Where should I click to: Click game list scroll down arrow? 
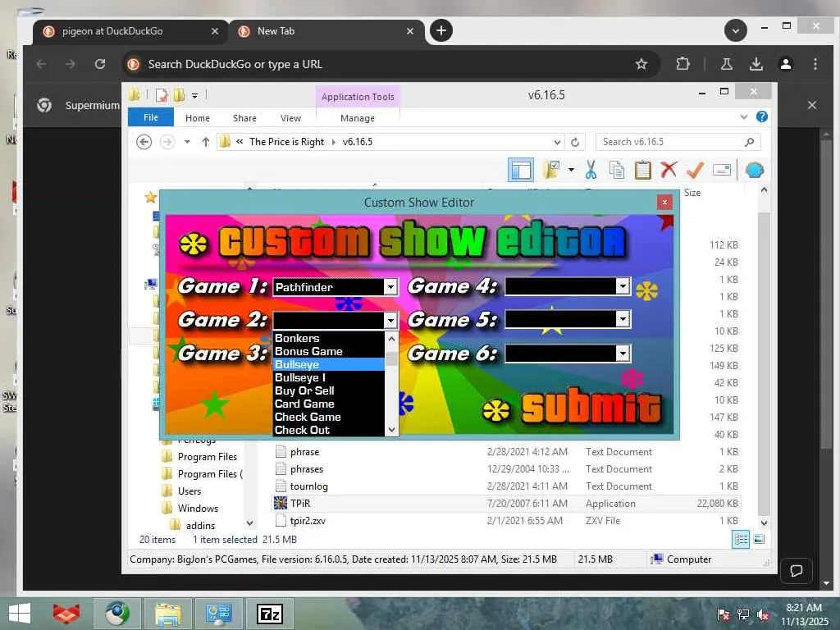coord(391,430)
